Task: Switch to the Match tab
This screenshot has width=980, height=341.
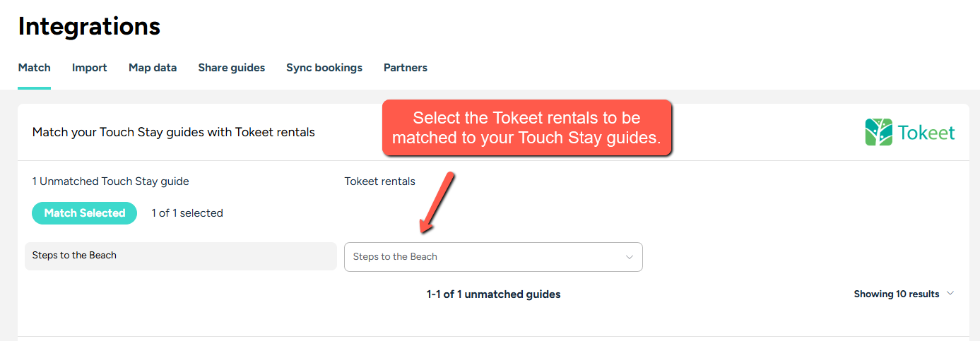Action: point(34,68)
